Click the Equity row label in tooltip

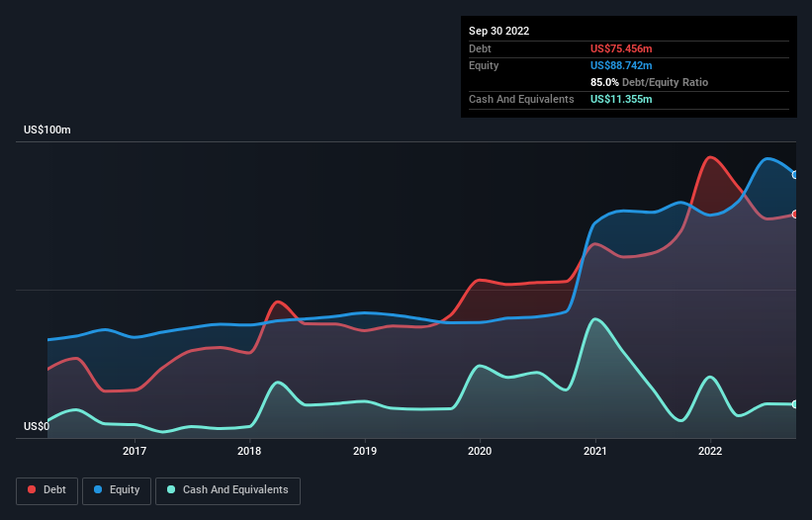click(484, 65)
